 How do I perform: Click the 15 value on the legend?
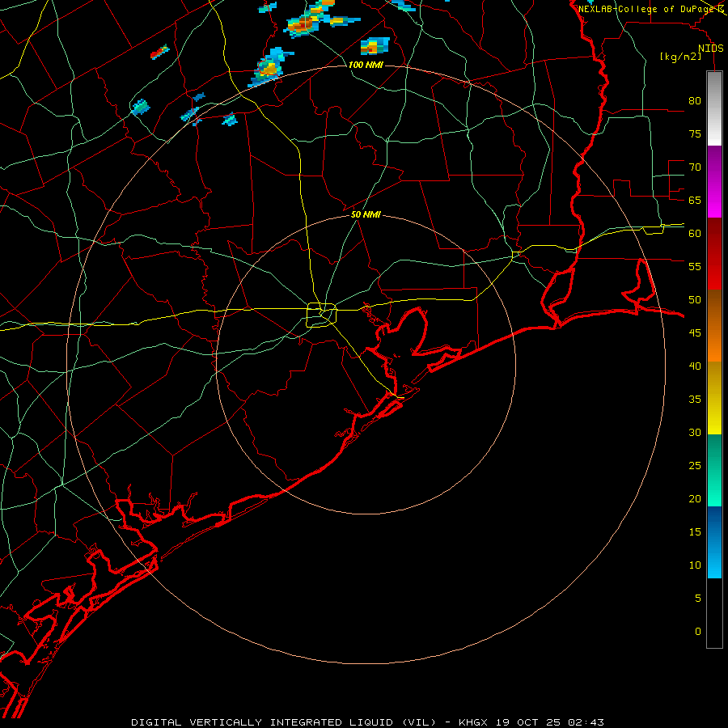pyautogui.click(x=695, y=532)
